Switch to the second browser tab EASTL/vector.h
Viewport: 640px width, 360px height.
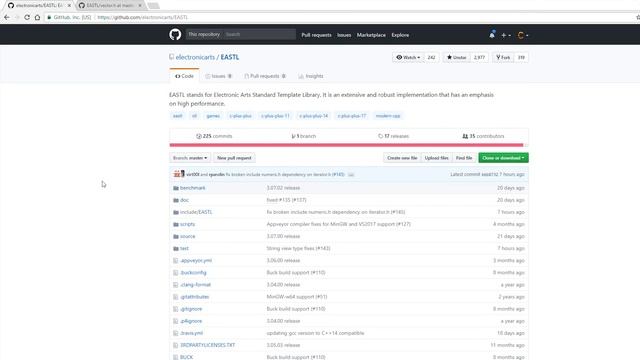tap(110, 6)
